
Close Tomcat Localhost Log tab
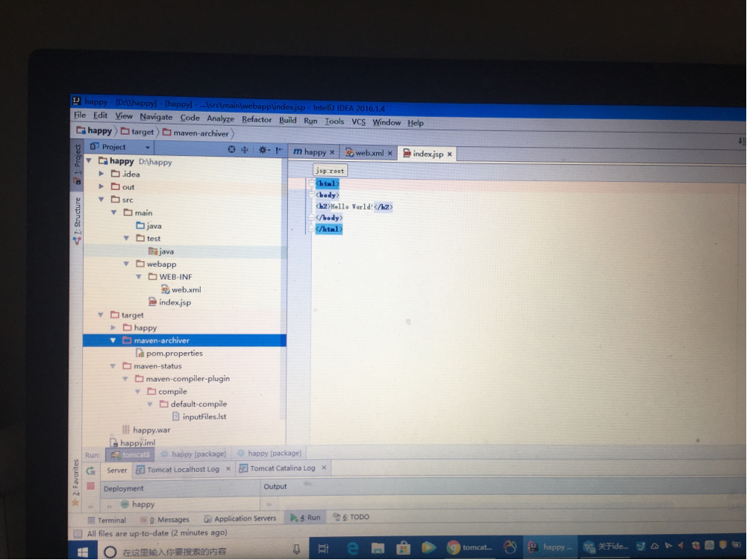click(x=228, y=469)
